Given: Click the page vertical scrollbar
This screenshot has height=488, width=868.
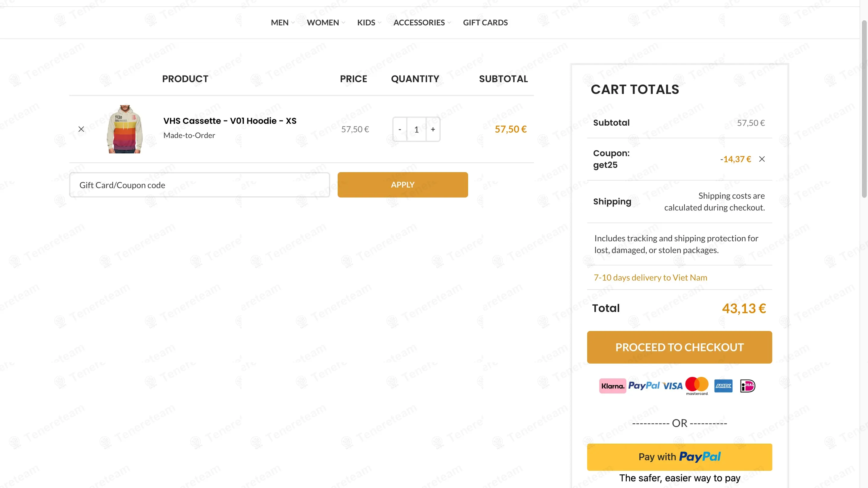Looking at the screenshot, I should coord(864,108).
